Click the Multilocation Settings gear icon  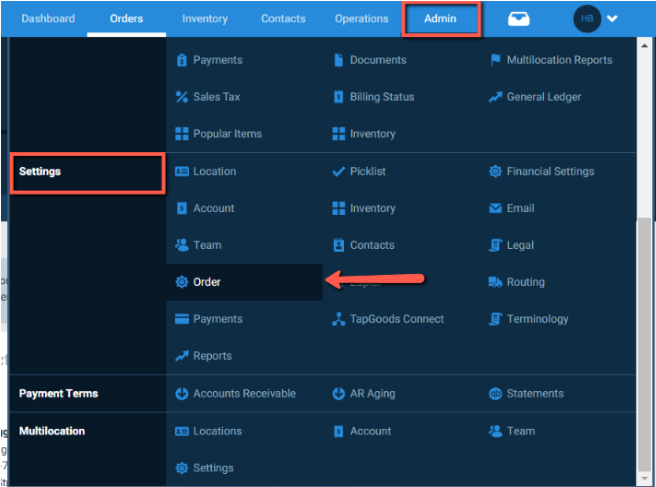point(182,468)
